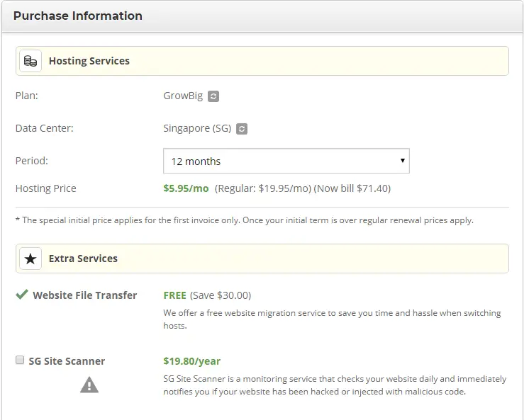Click the Singapore (SG) data center text
Image resolution: width=524 pixels, height=420 pixels.
pyautogui.click(x=196, y=129)
